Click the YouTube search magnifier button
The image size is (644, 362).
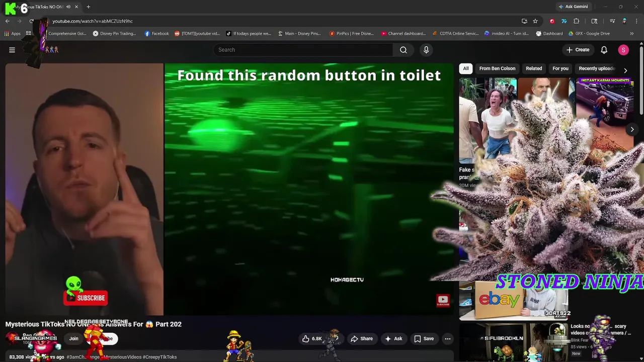tap(404, 50)
